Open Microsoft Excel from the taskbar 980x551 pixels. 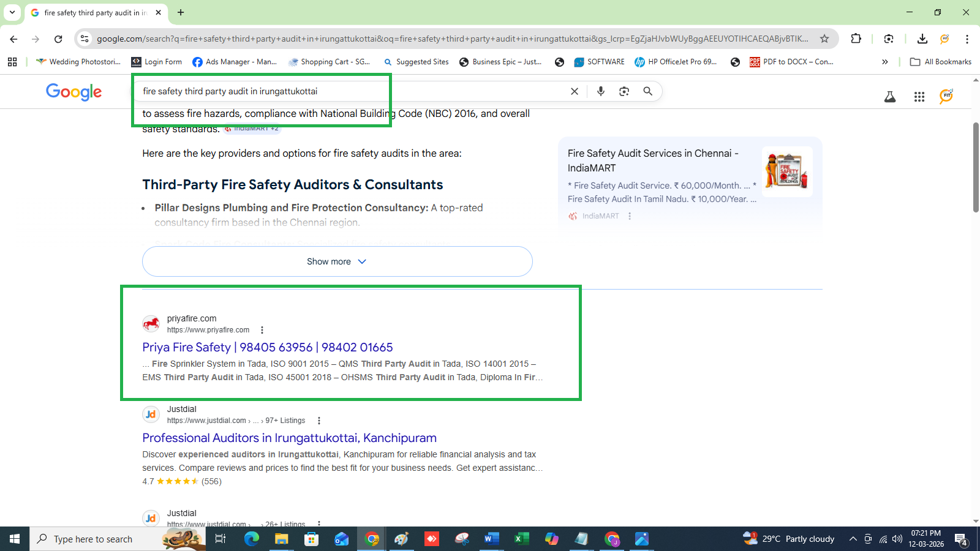click(521, 539)
